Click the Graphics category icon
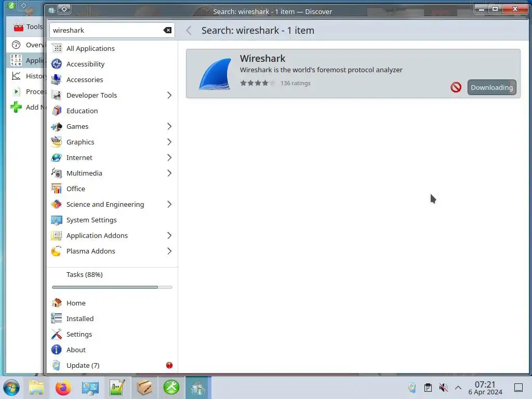 (x=57, y=142)
